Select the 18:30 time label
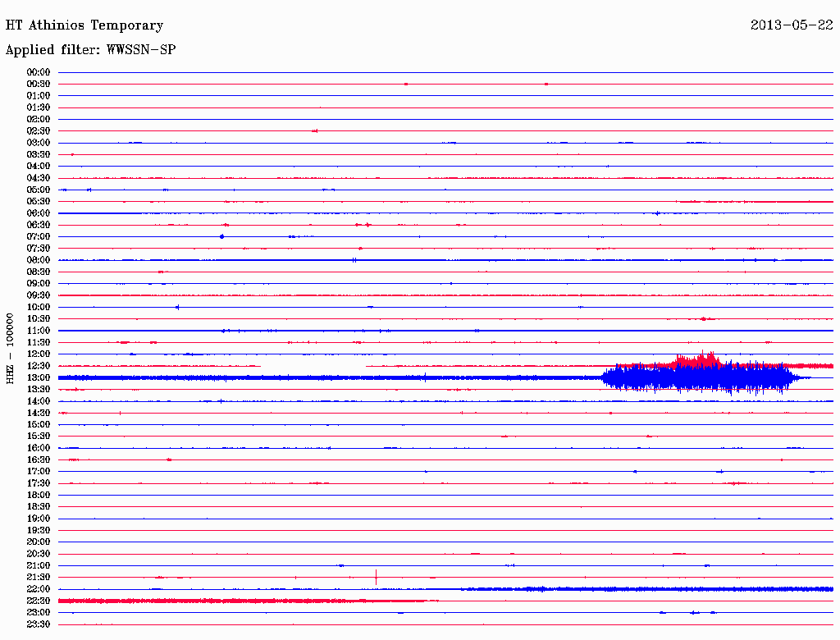 click(39, 506)
